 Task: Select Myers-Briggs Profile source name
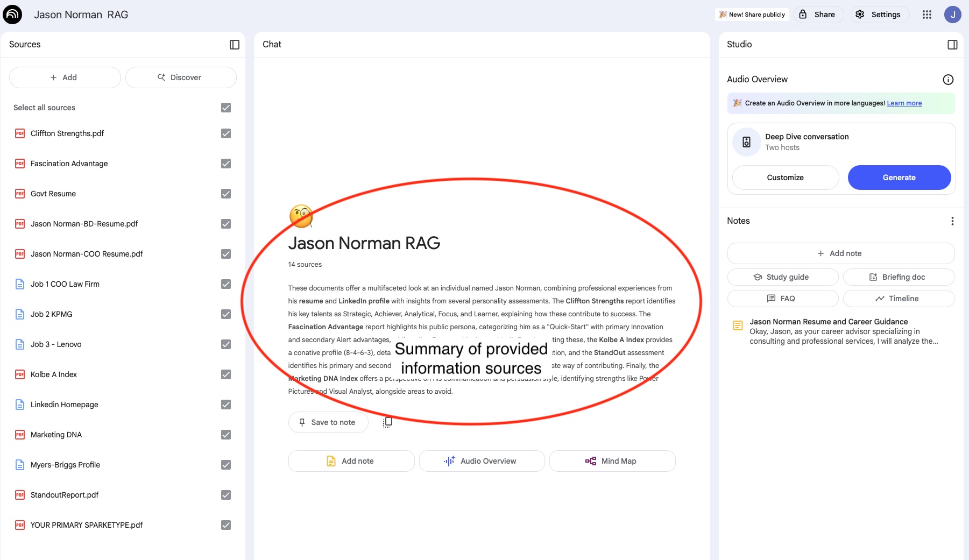click(65, 465)
